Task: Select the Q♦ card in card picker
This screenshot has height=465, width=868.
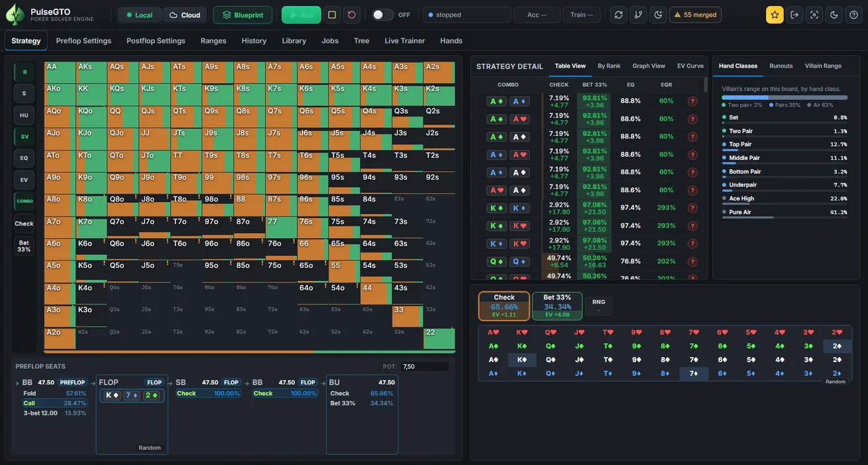Action: coord(551,373)
